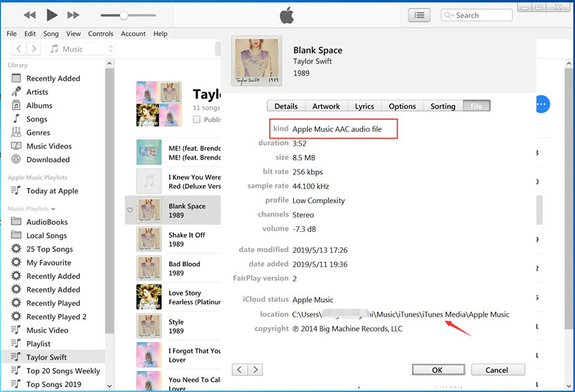The image size is (575, 392).
Task: Open the Edit menu
Action: pyautogui.click(x=30, y=34)
